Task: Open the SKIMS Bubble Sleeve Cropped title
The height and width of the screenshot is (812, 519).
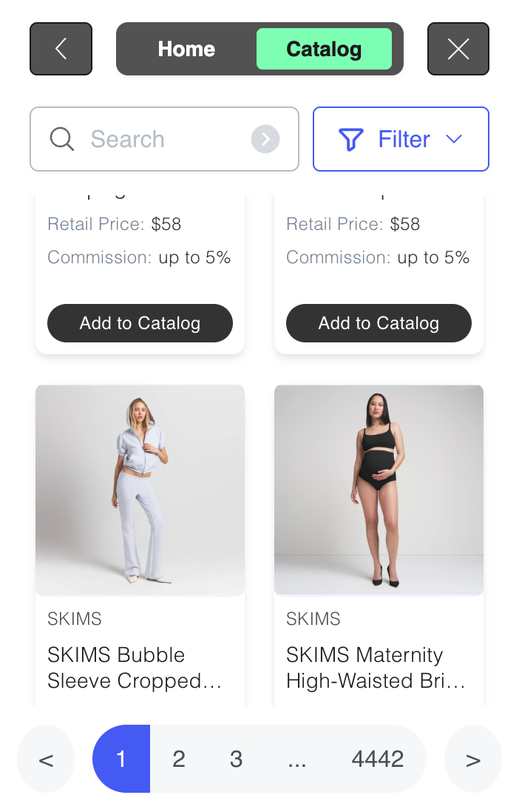Action: (135, 668)
